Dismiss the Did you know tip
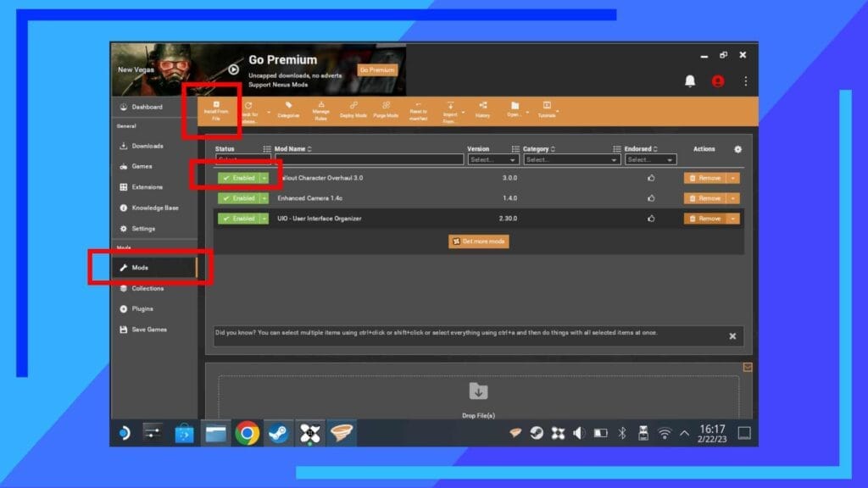 point(732,336)
